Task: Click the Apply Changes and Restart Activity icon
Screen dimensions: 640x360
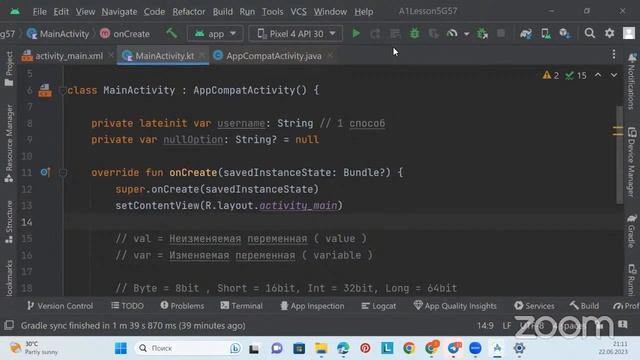Action: pyautogui.click(x=375, y=33)
